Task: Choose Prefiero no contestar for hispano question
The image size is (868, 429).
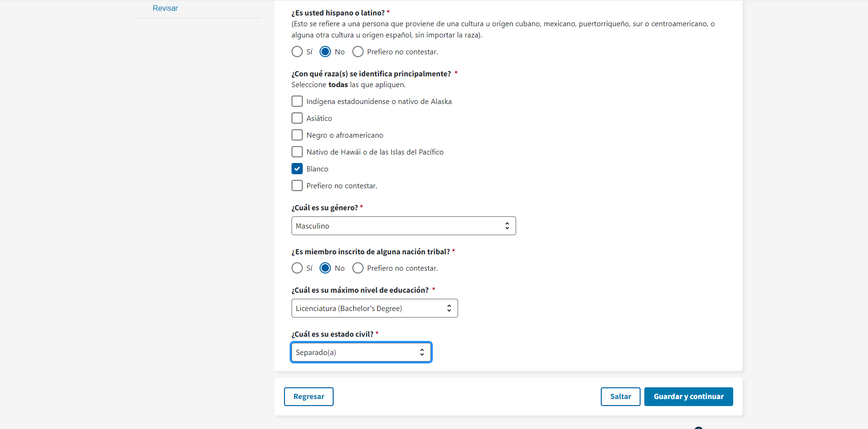Action: 358,52
